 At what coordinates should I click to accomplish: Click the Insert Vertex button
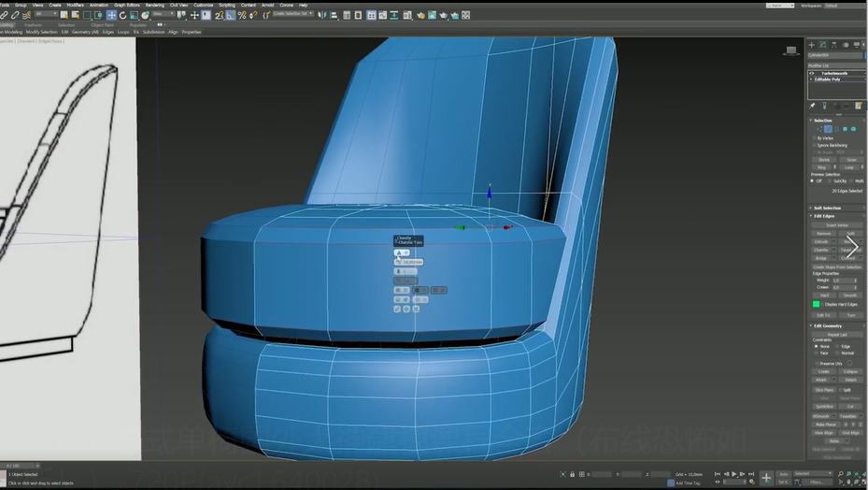pyautogui.click(x=837, y=225)
